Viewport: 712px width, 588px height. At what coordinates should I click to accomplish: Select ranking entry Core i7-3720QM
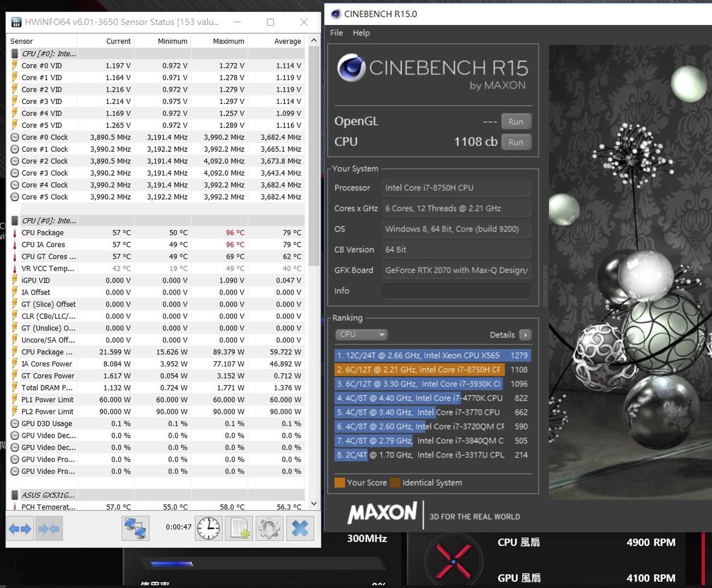coord(433,426)
